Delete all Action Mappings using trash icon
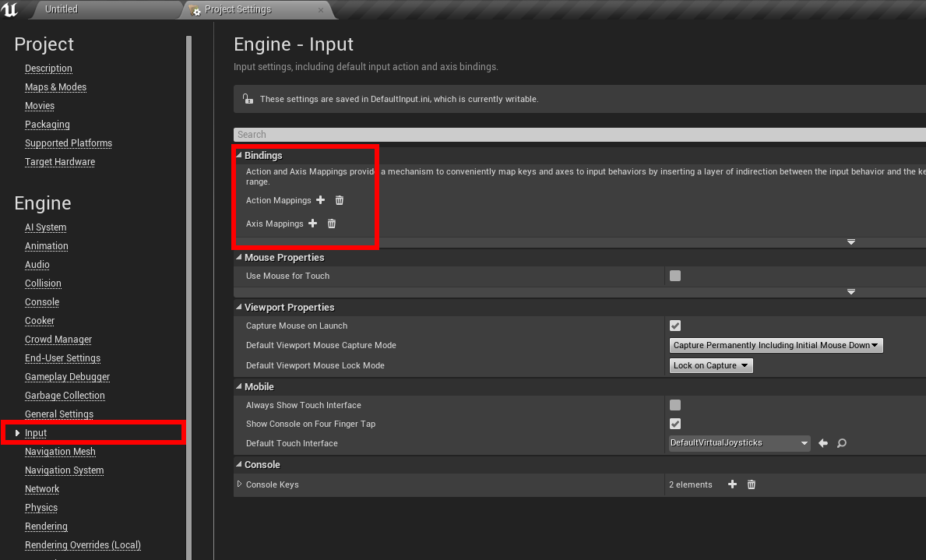The height and width of the screenshot is (560, 926). pyautogui.click(x=340, y=200)
